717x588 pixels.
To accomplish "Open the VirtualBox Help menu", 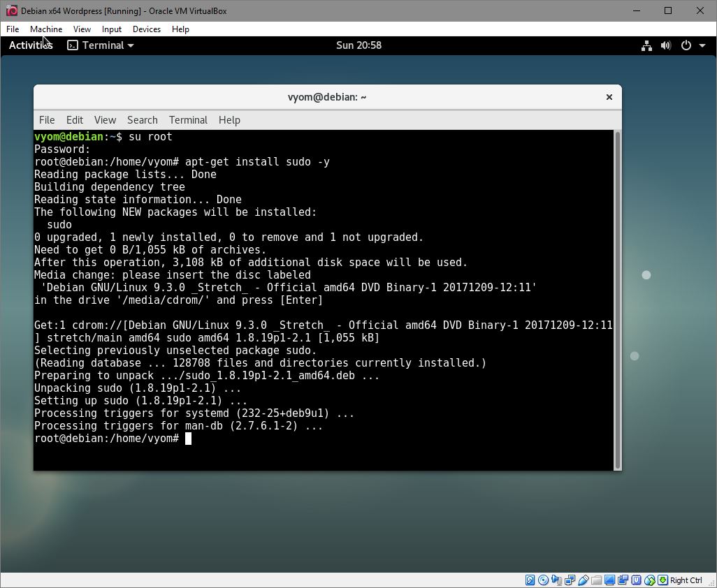I will [180, 29].
